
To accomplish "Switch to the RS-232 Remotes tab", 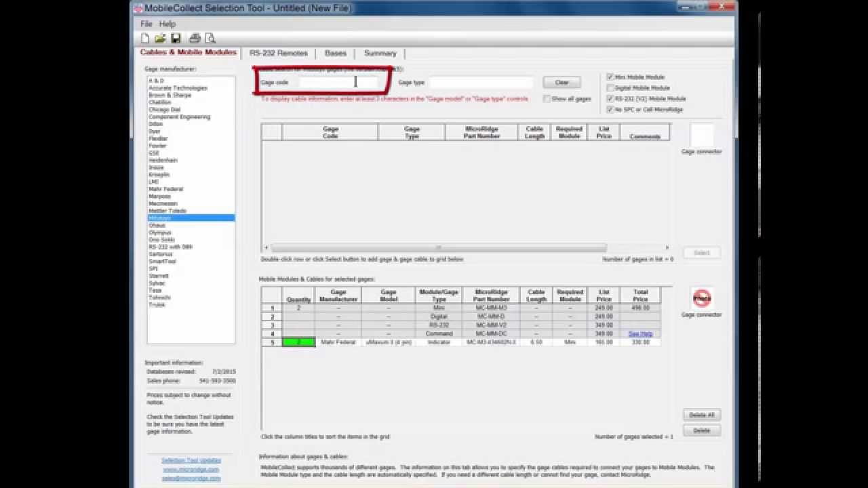I will pyautogui.click(x=278, y=53).
